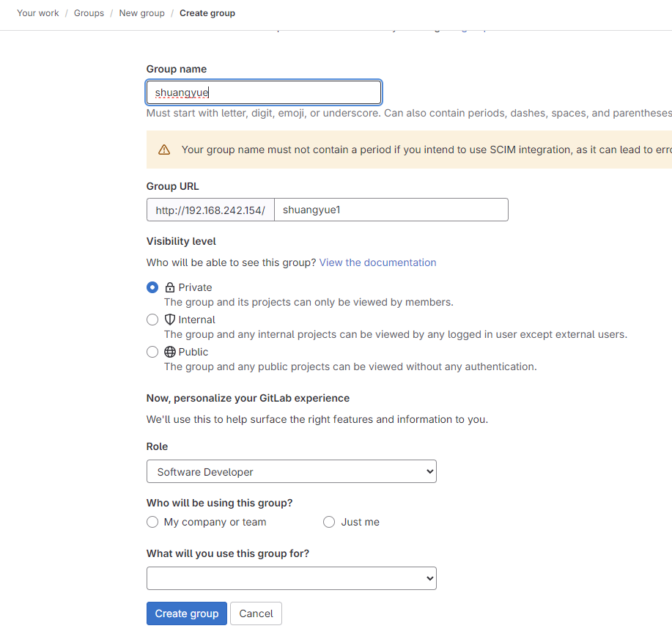Open the Role dropdown showing Software Developer

(x=292, y=471)
